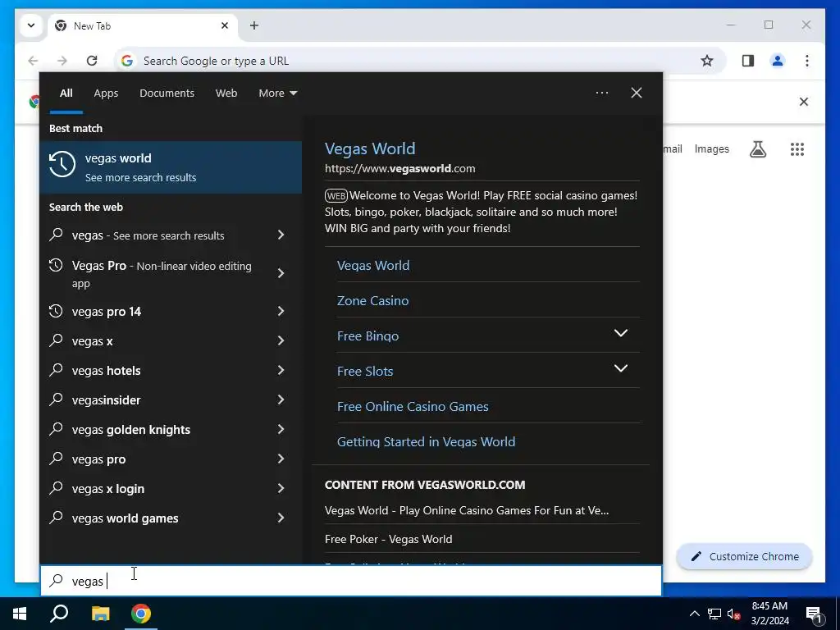The width and height of the screenshot is (840, 630).
Task: Expand the vegas pro 14 suggestion arrow
Action: (x=281, y=311)
